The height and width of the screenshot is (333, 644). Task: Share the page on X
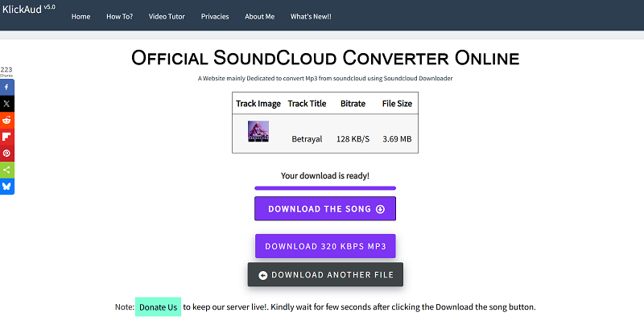[7, 104]
